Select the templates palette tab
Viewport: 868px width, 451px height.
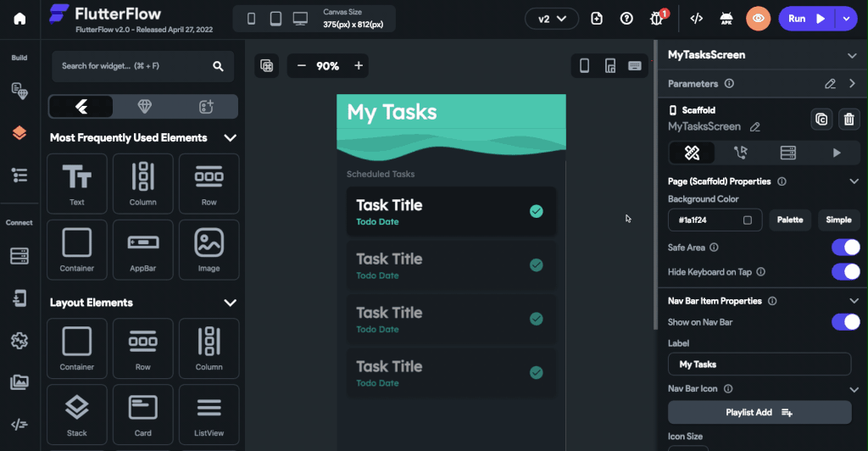coord(207,106)
